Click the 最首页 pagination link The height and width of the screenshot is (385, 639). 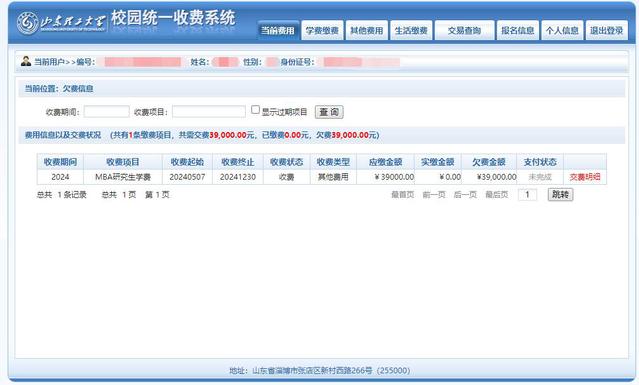click(403, 195)
